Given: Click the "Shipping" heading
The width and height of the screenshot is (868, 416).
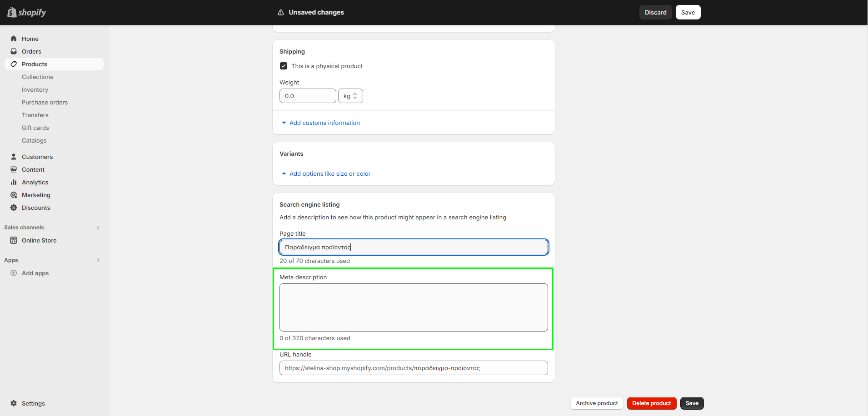Looking at the screenshot, I should point(292,51).
